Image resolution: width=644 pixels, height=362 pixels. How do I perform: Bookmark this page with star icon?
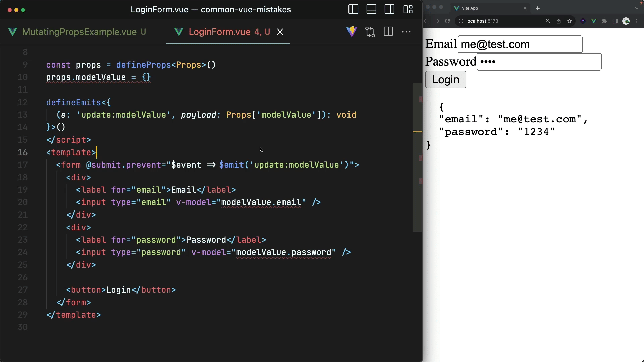point(570,21)
